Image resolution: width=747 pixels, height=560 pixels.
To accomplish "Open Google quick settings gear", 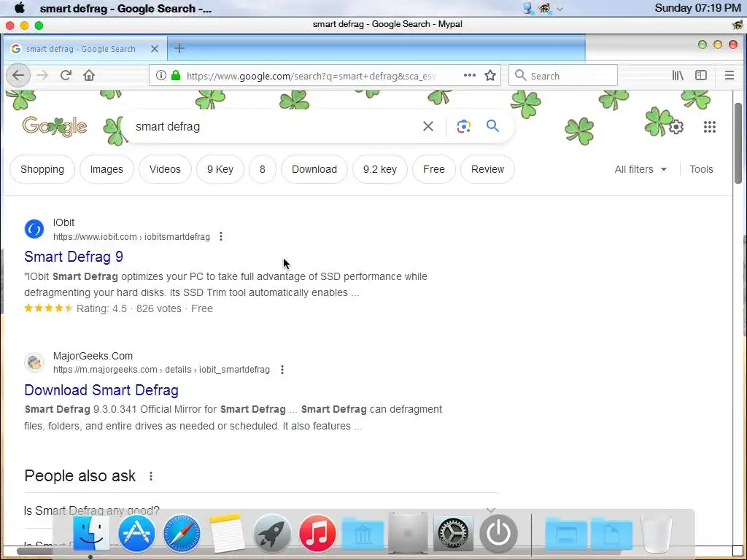I will click(x=676, y=127).
